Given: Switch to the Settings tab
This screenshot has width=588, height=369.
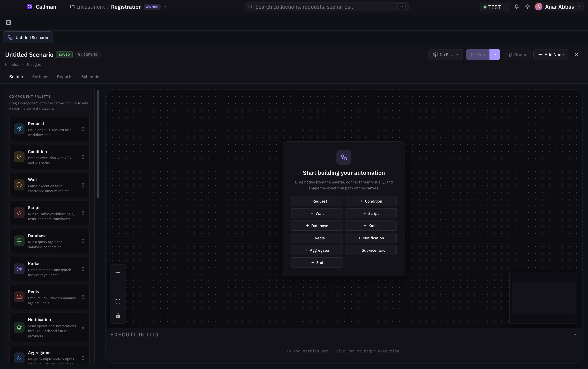Looking at the screenshot, I should click(40, 77).
